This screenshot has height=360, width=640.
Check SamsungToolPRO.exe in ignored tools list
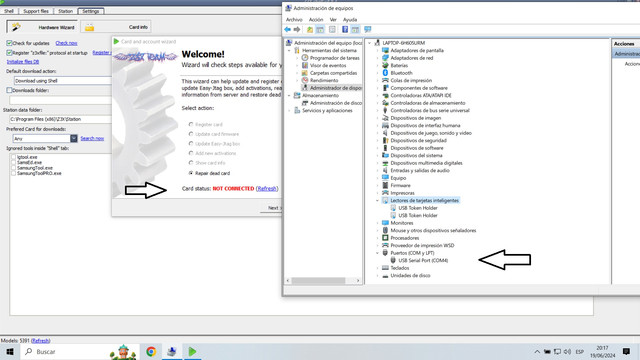coord(14,173)
